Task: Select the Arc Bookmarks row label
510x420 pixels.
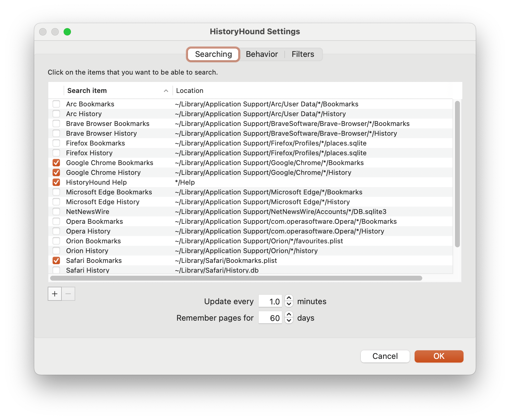Action: [x=90, y=104]
